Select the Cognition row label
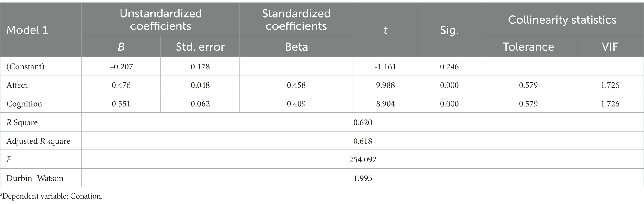644x204 pixels. point(24,104)
